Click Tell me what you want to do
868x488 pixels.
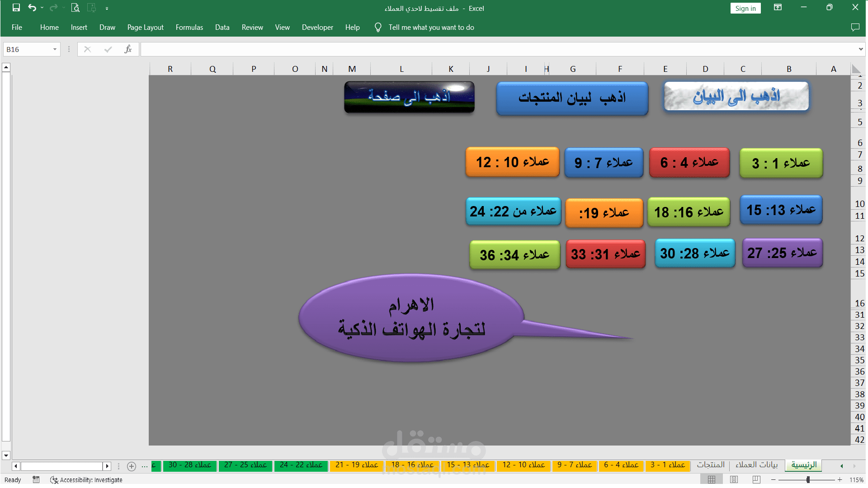click(x=431, y=28)
